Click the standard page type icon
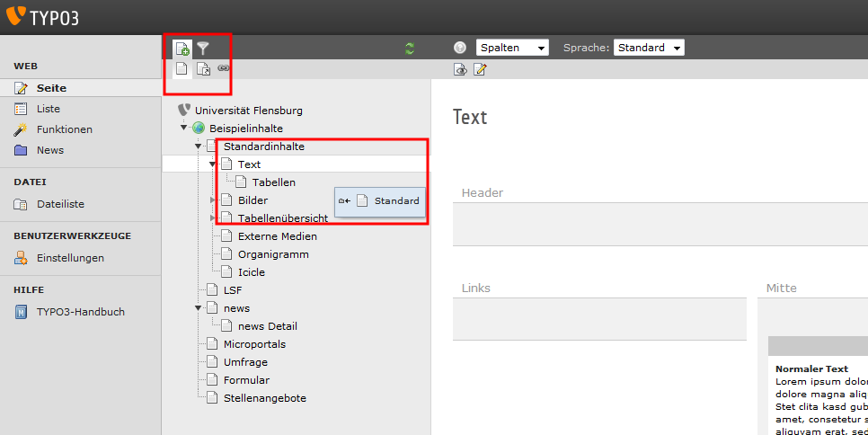 coord(182,69)
